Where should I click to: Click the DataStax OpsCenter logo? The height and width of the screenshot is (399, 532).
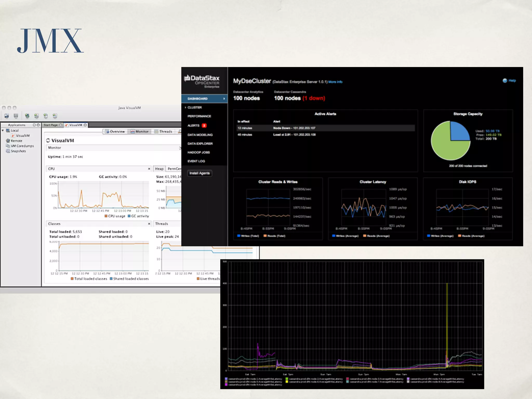(x=202, y=81)
